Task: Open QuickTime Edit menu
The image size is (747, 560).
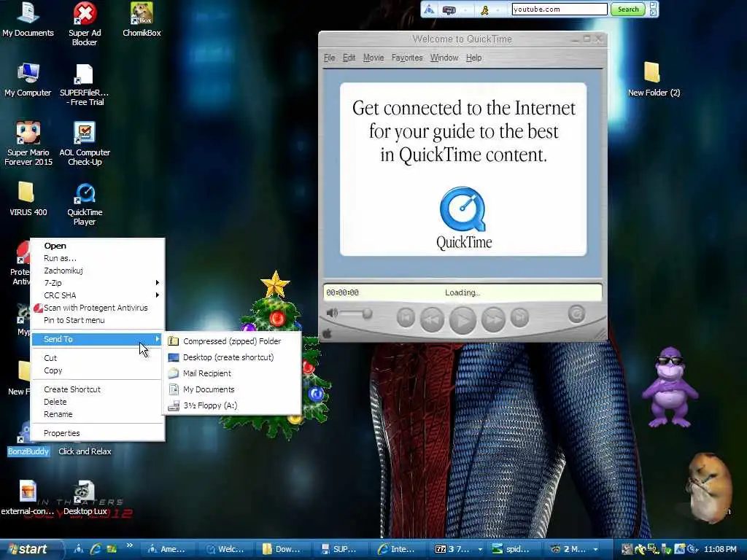Action: (x=349, y=58)
